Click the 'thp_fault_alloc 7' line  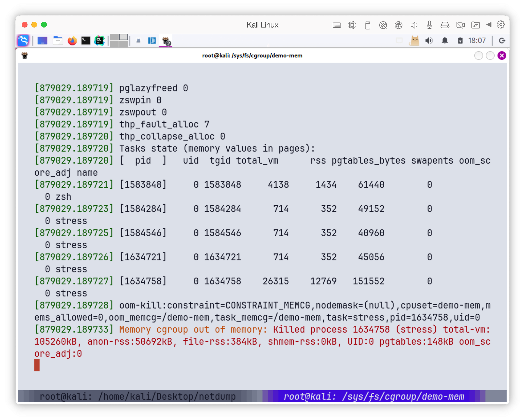164,125
